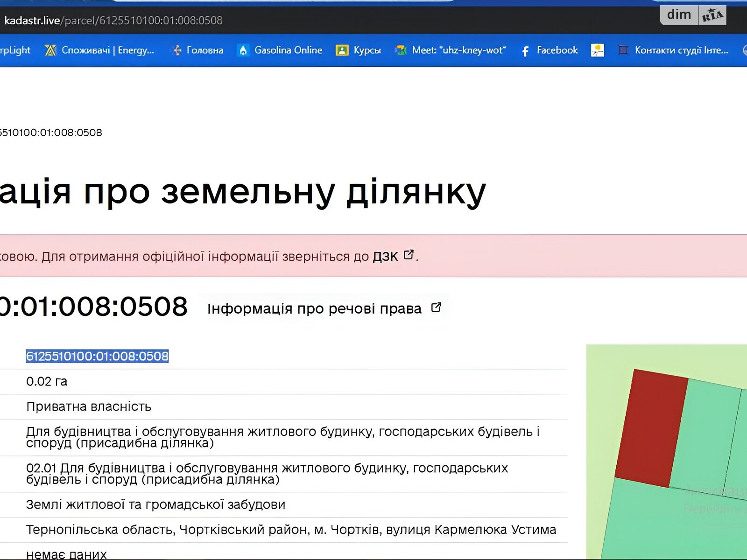Click the highlighted cadastral number 6125510100:01:008:0508

point(97,357)
